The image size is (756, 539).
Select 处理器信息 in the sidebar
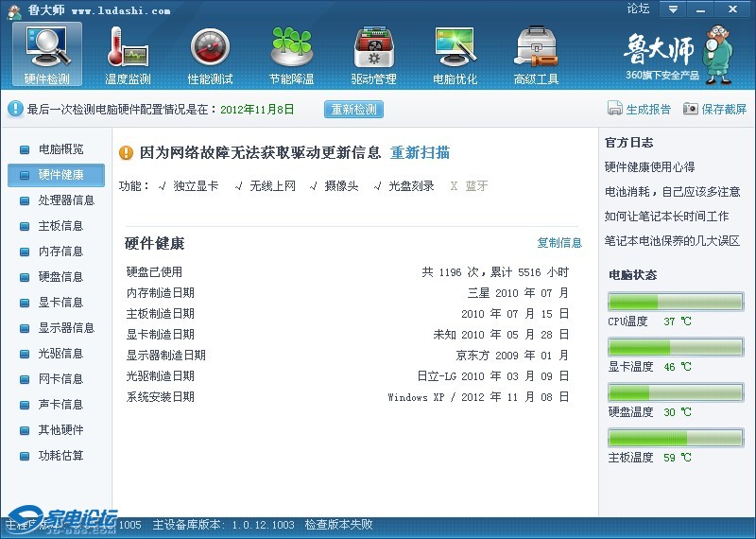click(x=66, y=200)
